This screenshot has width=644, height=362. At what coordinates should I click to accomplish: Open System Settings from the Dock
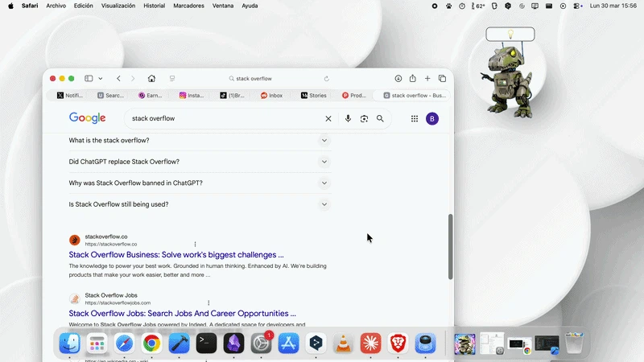click(261, 343)
